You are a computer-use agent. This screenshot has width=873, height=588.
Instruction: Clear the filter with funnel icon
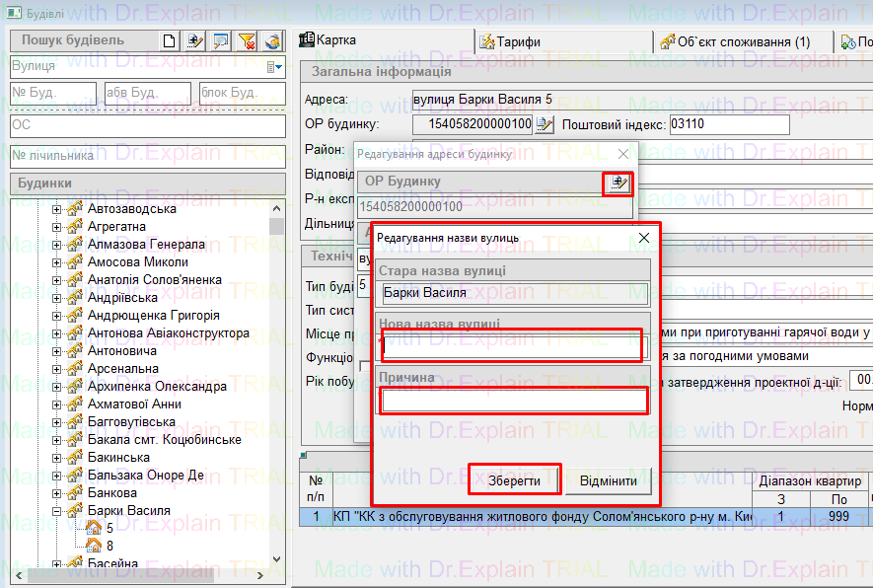247,40
